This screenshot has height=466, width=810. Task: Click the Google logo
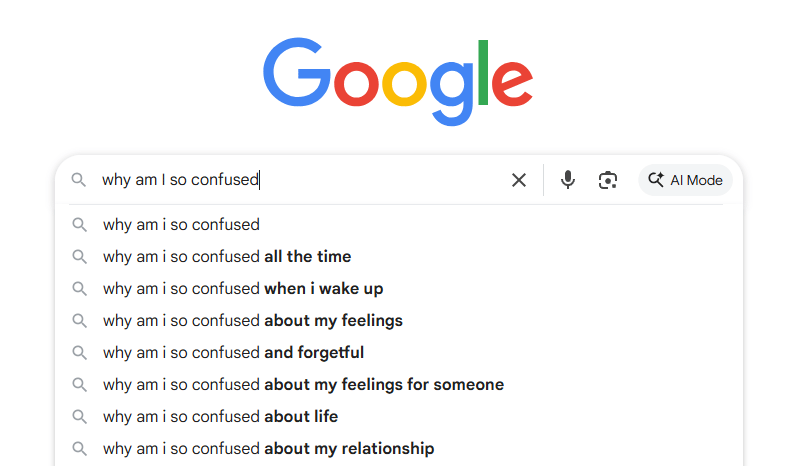click(x=397, y=82)
